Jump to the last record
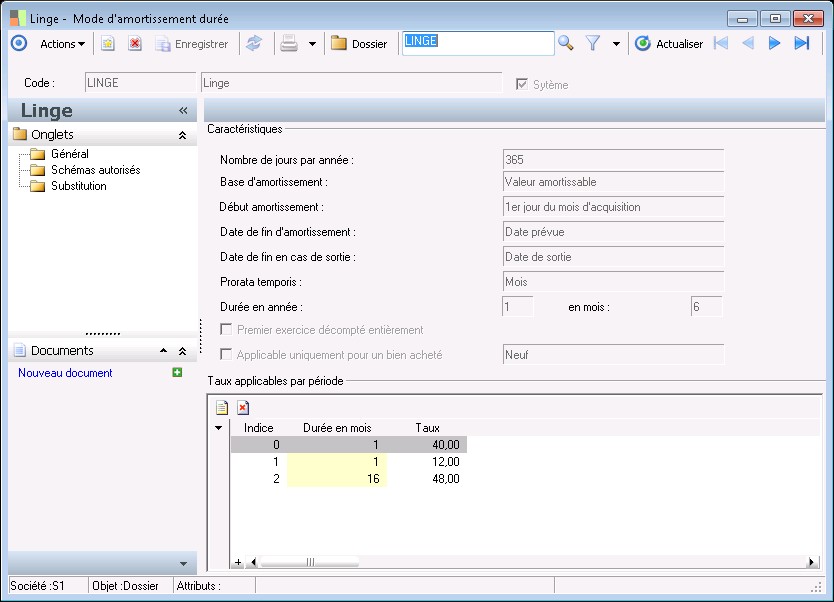Image resolution: width=834 pixels, height=602 pixels. pyautogui.click(x=801, y=43)
